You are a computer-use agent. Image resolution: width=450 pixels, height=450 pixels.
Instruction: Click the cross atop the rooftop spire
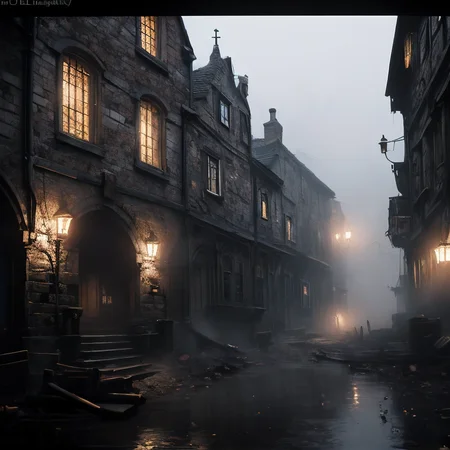pos(216,37)
